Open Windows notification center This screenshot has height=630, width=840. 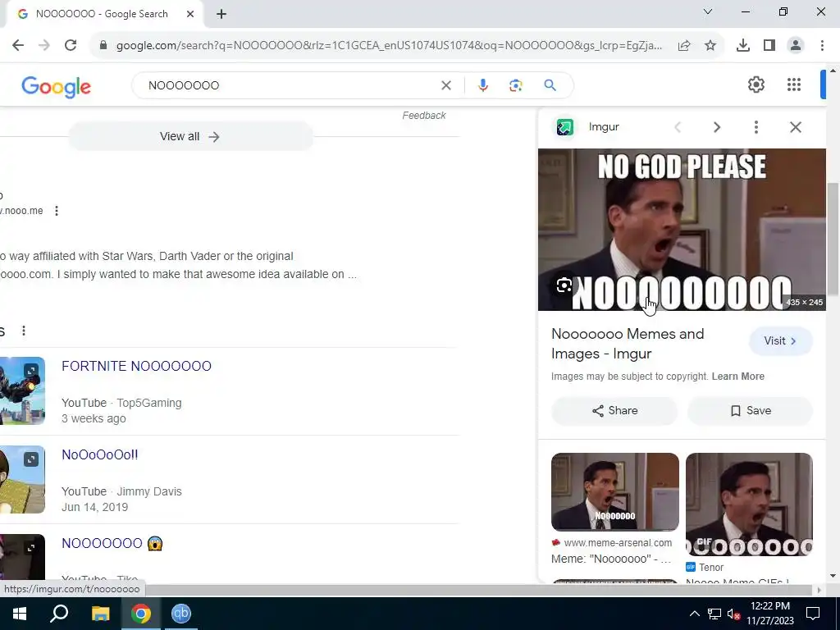[x=813, y=614]
